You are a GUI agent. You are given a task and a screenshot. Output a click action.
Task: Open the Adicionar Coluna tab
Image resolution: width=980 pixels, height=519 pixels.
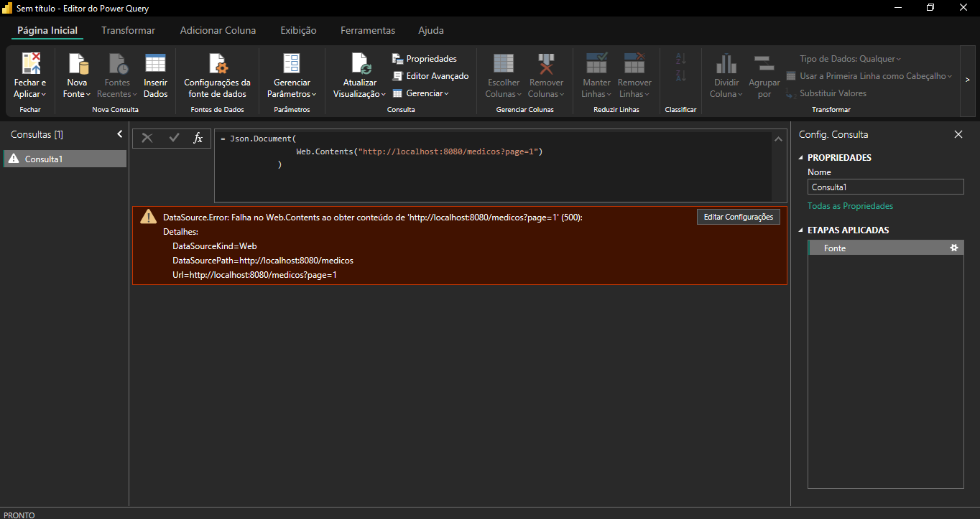coord(218,31)
